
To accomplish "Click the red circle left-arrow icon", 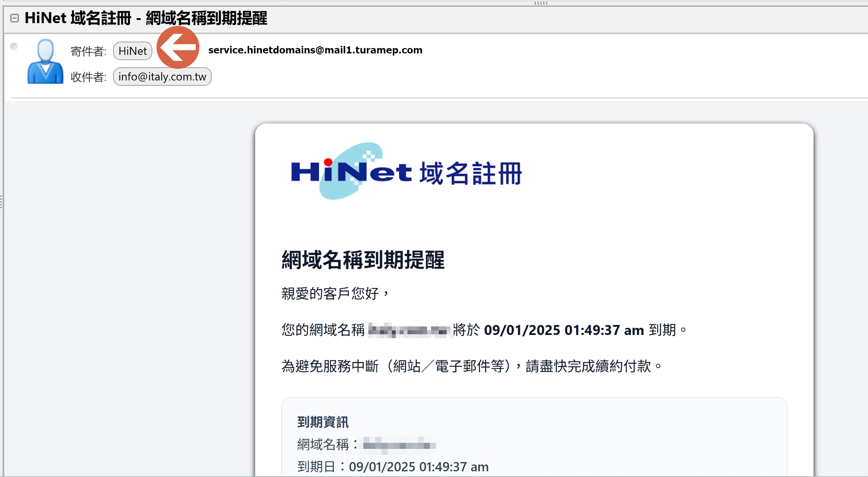I will point(178,47).
